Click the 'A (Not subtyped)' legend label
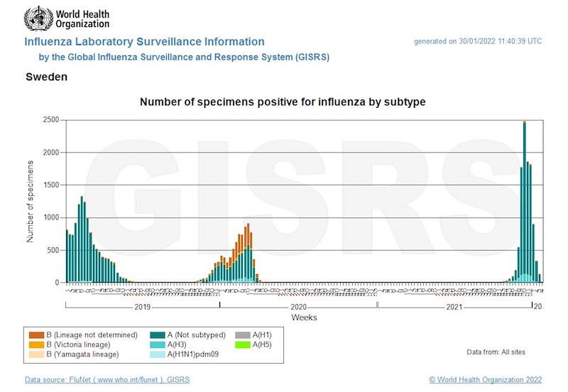568x392 pixels. [197, 335]
